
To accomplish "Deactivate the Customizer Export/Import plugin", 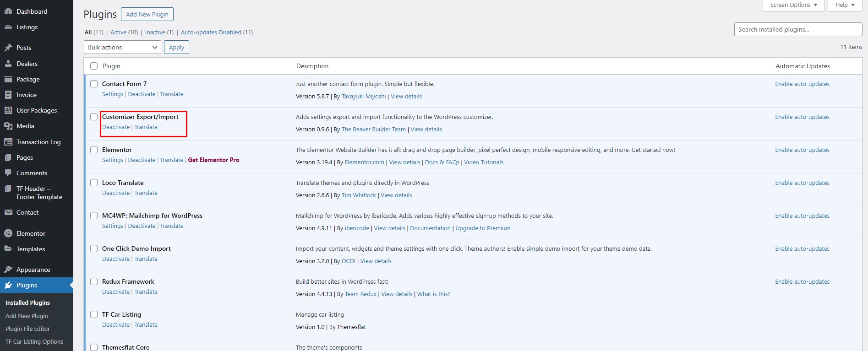I will point(116,127).
